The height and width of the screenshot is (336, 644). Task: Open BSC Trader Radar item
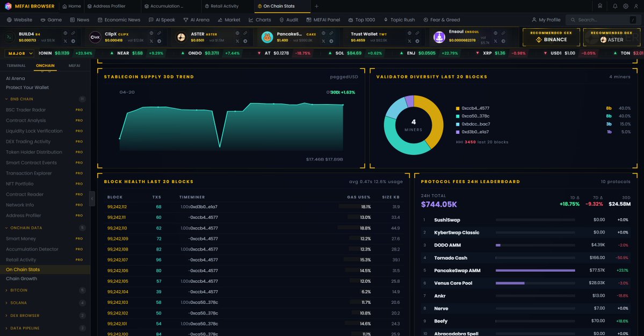[45, 110]
